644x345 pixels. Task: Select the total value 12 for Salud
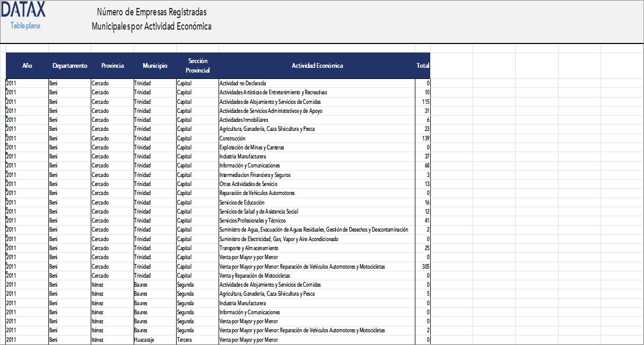tap(423, 211)
